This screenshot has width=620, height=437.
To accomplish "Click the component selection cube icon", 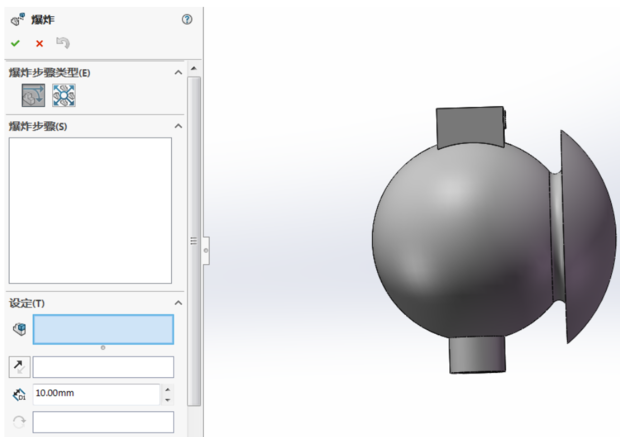I will (x=19, y=329).
